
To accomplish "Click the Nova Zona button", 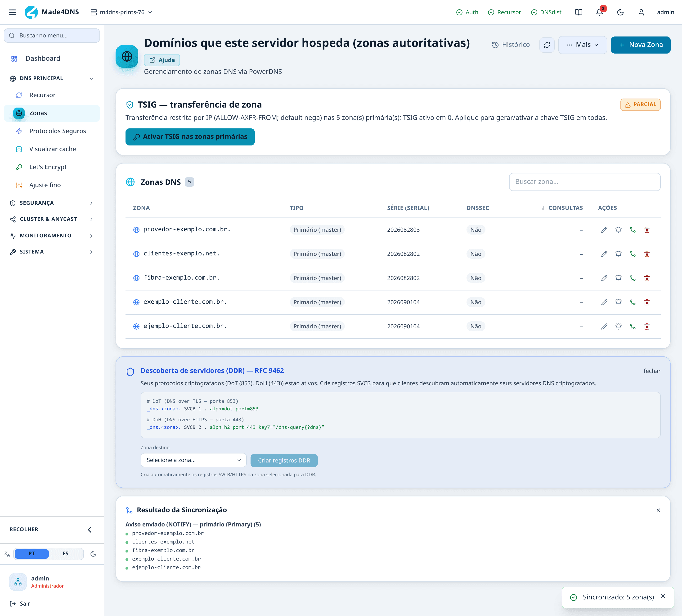I will click(x=640, y=45).
